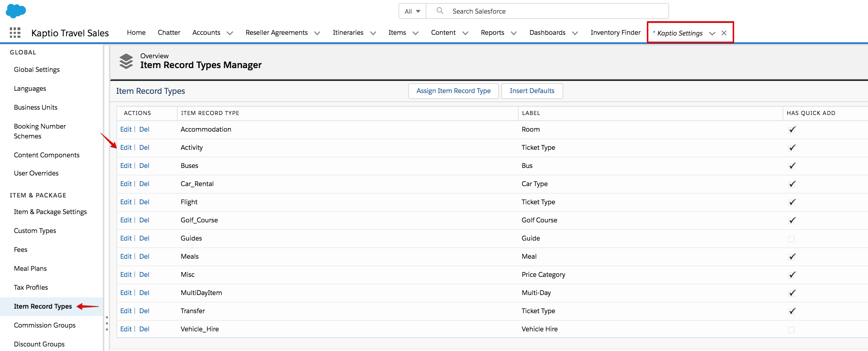Delete the Misc record type
Image resolution: width=868 pixels, height=351 pixels.
144,275
